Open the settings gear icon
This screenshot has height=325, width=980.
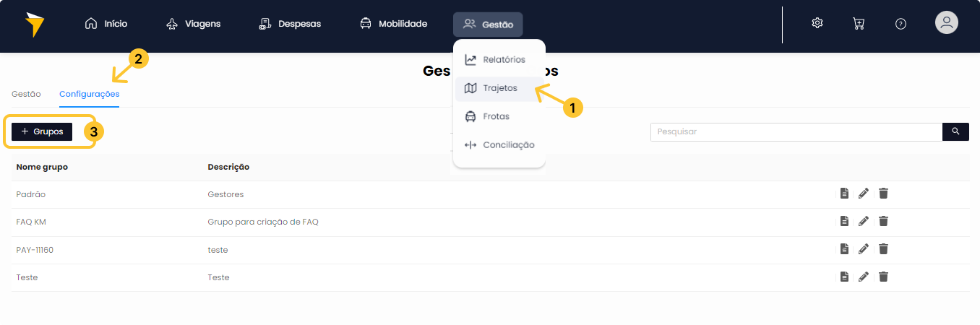(817, 23)
